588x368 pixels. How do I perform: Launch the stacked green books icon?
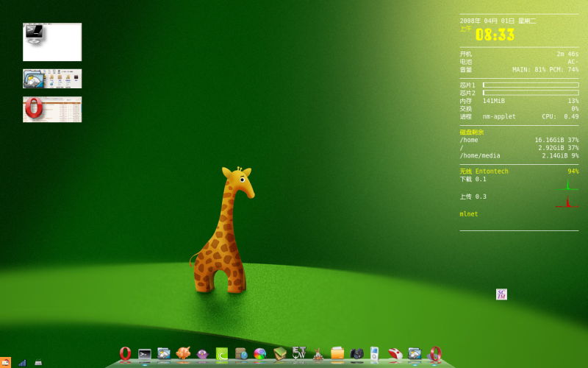click(280, 354)
